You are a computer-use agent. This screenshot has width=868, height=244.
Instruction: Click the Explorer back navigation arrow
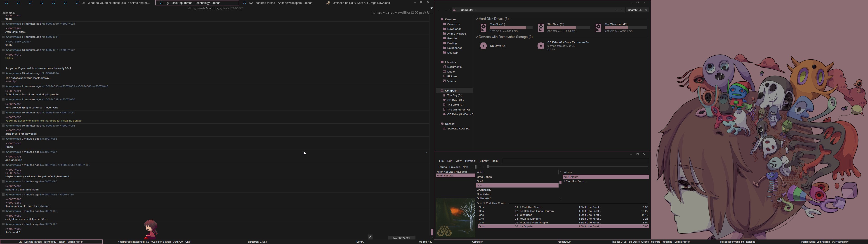coord(439,10)
